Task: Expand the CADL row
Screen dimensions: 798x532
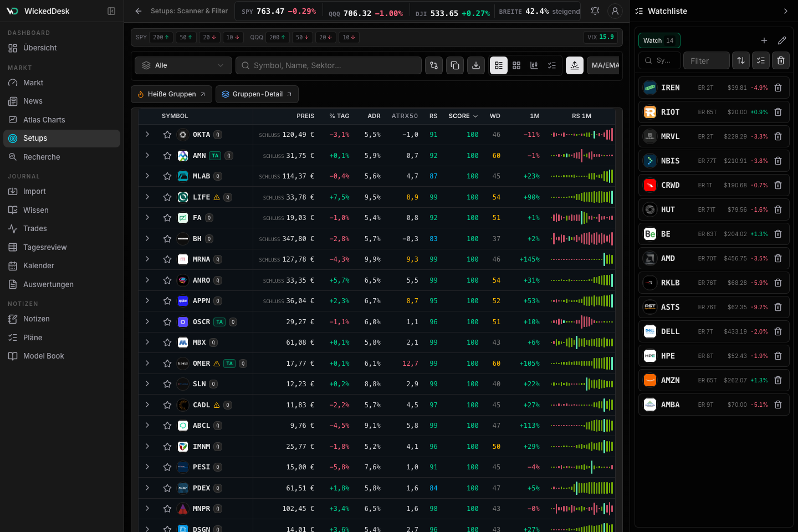Action: 147,405
